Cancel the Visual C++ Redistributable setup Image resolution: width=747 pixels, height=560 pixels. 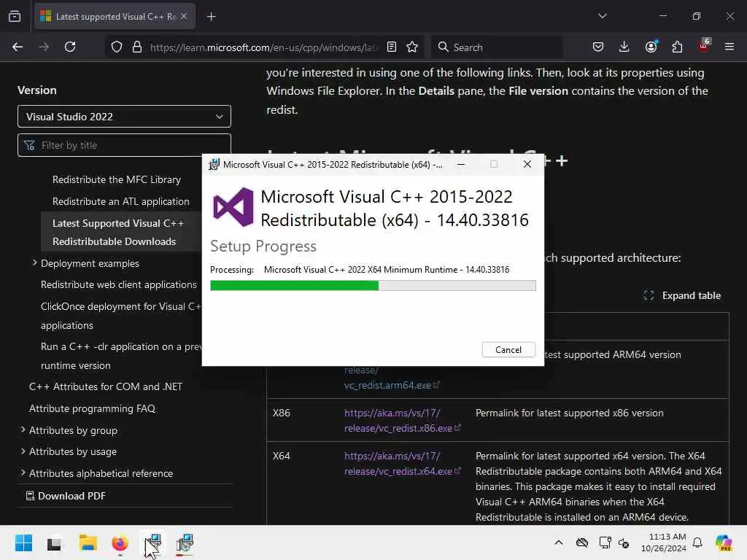(508, 349)
